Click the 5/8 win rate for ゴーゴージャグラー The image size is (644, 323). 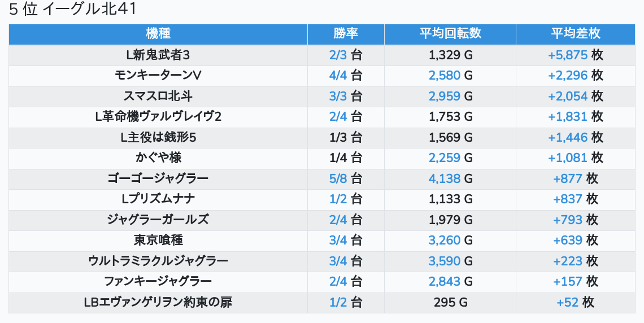(x=338, y=179)
